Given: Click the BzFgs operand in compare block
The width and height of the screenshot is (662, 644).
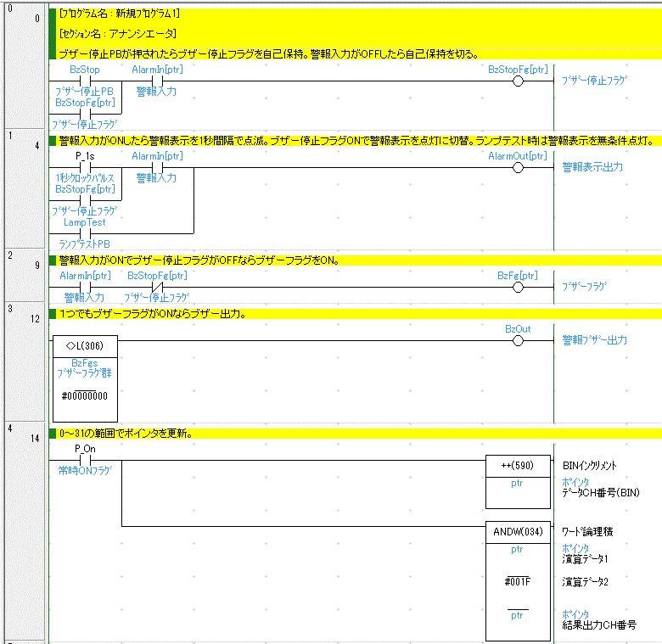Looking at the screenshot, I should pyautogui.click(x=84, y=363).
